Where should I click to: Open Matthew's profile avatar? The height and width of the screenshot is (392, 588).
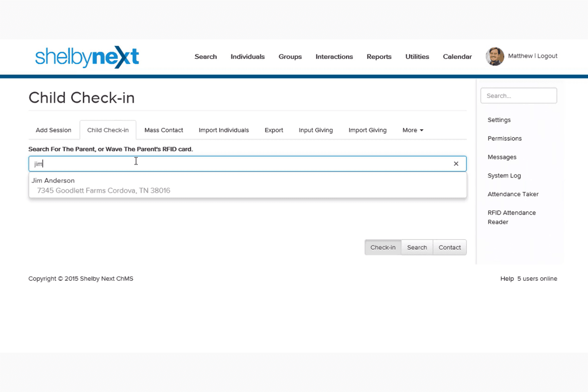[x=495, y=56]
